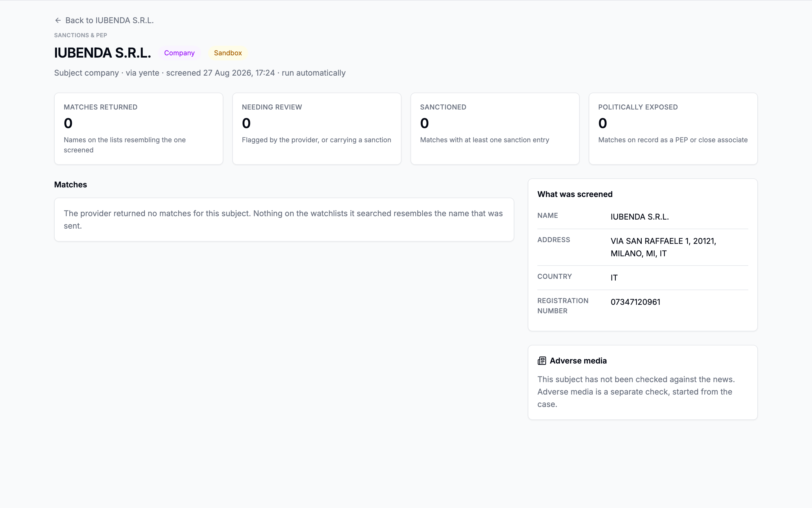The height and width of the screenshot is (508, 812).
Task: Click the Needing review count 0
Action: point(246,123)
